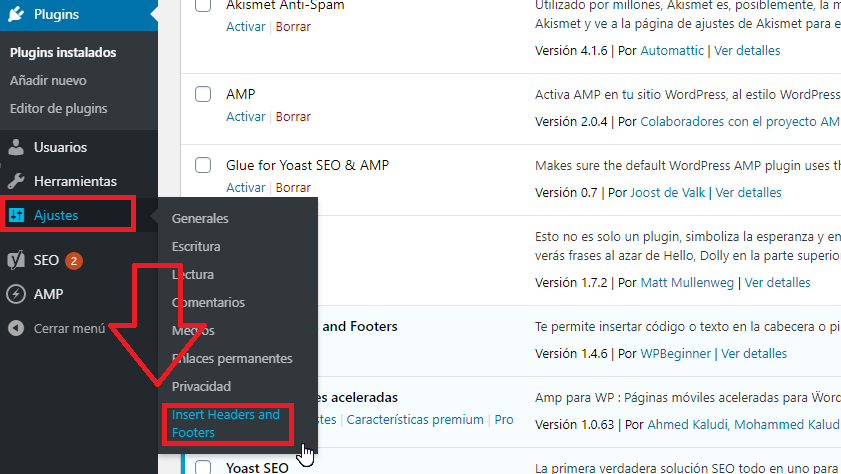Select Lectura in Ajustes flyout
Image resolution: width=841 pixels, height=474 pixels.
pos(193,274)
